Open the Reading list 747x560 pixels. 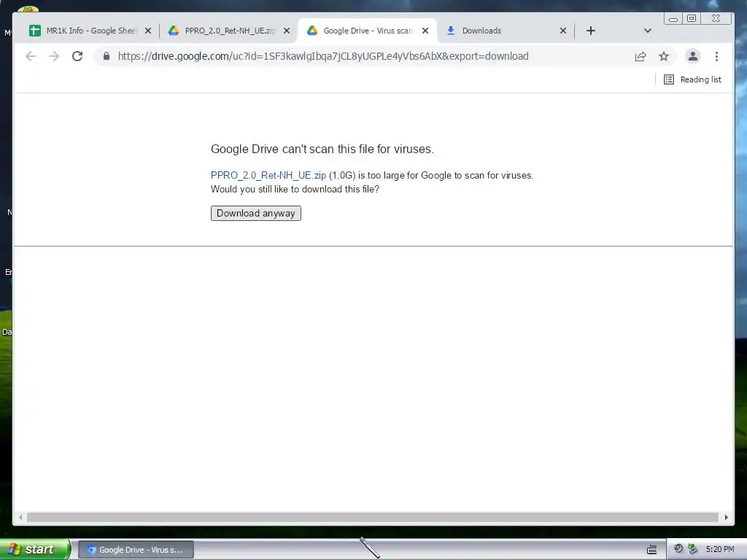click(693, 79)
